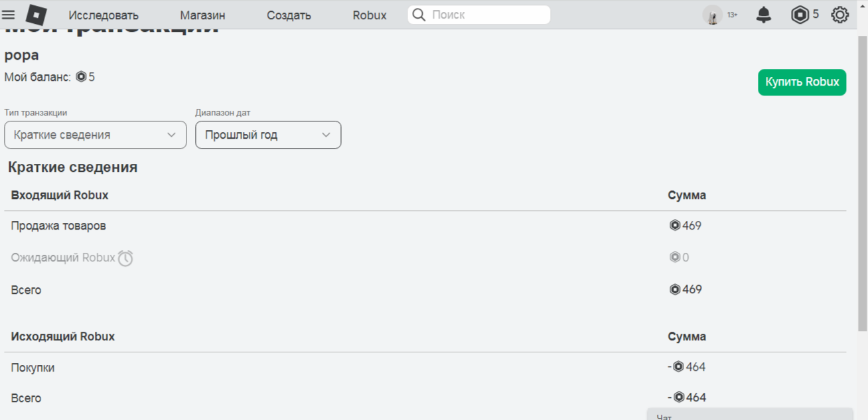
Task: Click the 13+ age label
Action: (x=732, y=15)
